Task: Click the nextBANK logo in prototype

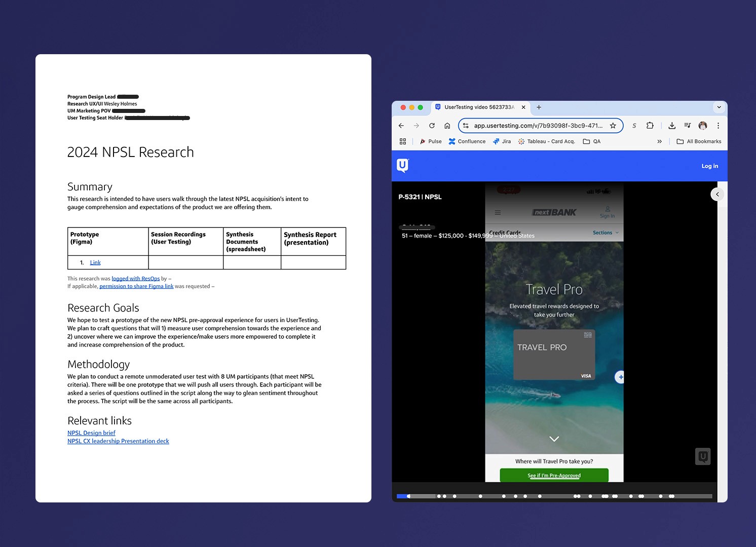Action: point(554,212)
